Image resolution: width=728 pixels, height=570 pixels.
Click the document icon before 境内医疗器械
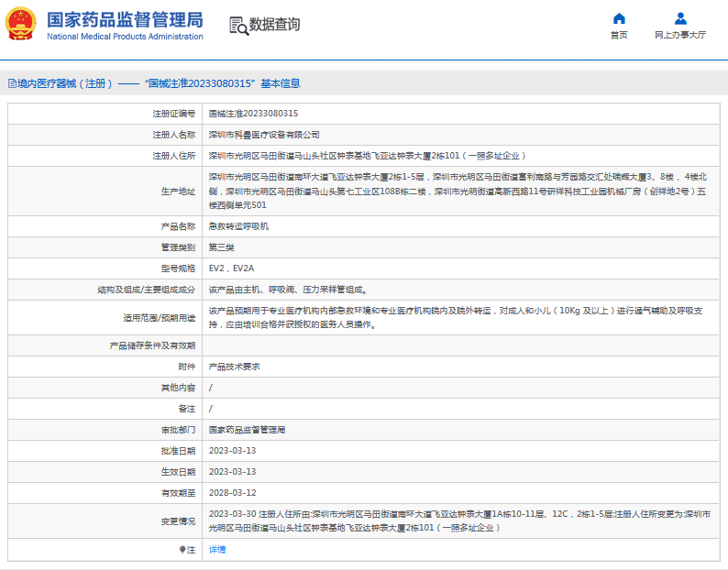point(11,83)
